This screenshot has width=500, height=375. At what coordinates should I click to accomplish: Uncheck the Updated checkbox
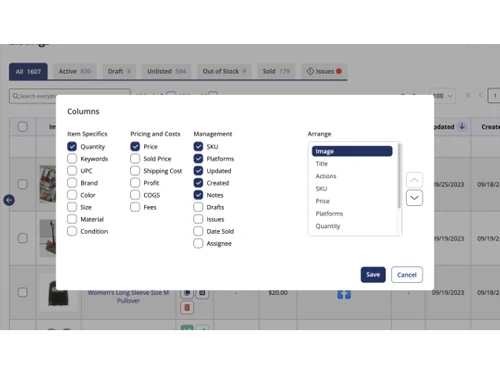198,171
